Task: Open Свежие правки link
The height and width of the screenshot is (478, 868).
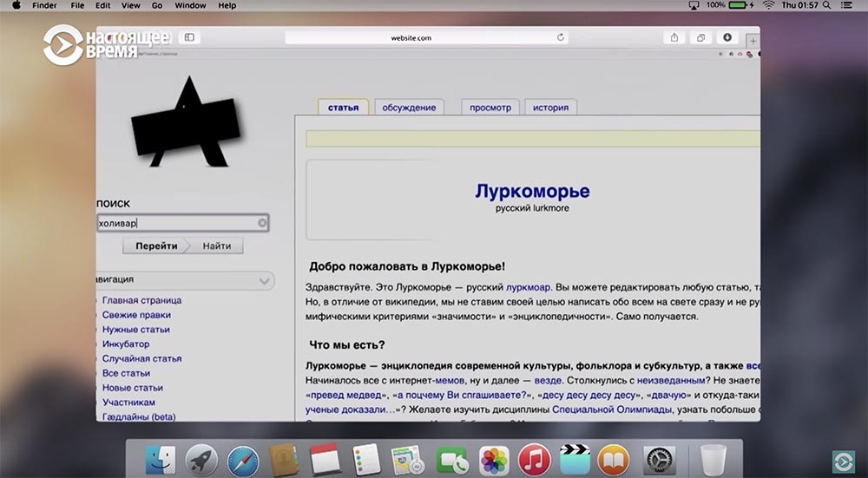Action: tap(136, 314)
